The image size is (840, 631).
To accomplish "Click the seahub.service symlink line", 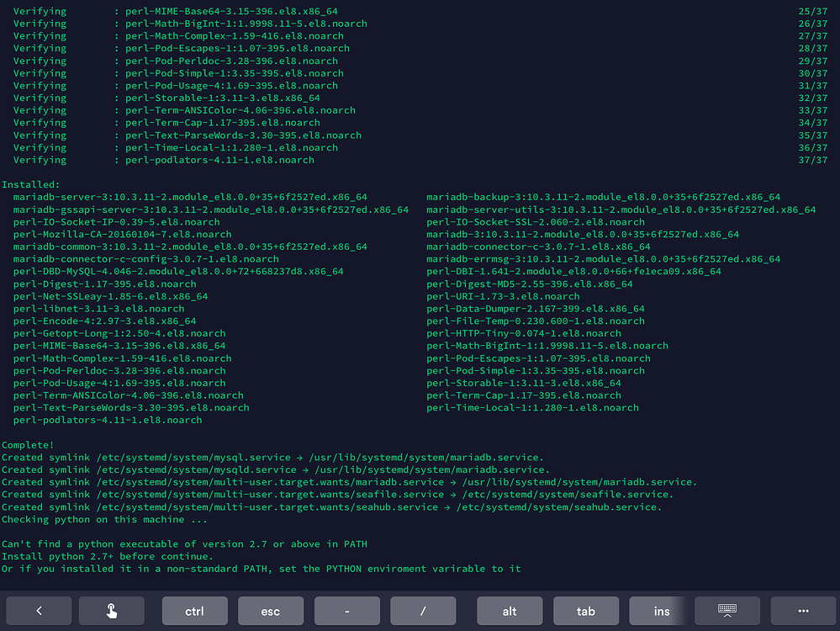I will click(331, 507).
